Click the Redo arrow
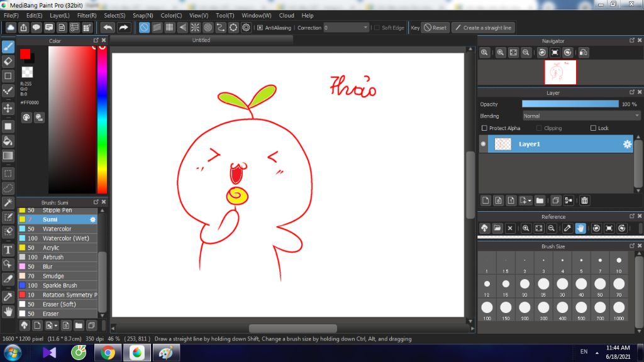 coord(123,28)
